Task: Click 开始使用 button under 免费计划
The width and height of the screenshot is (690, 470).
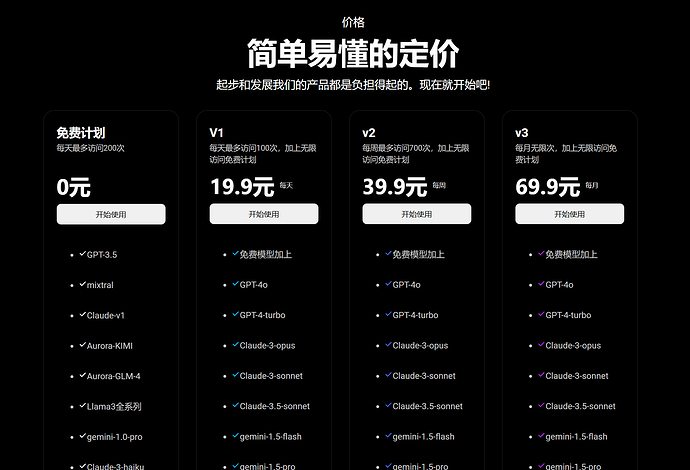Action: point(111,214)
